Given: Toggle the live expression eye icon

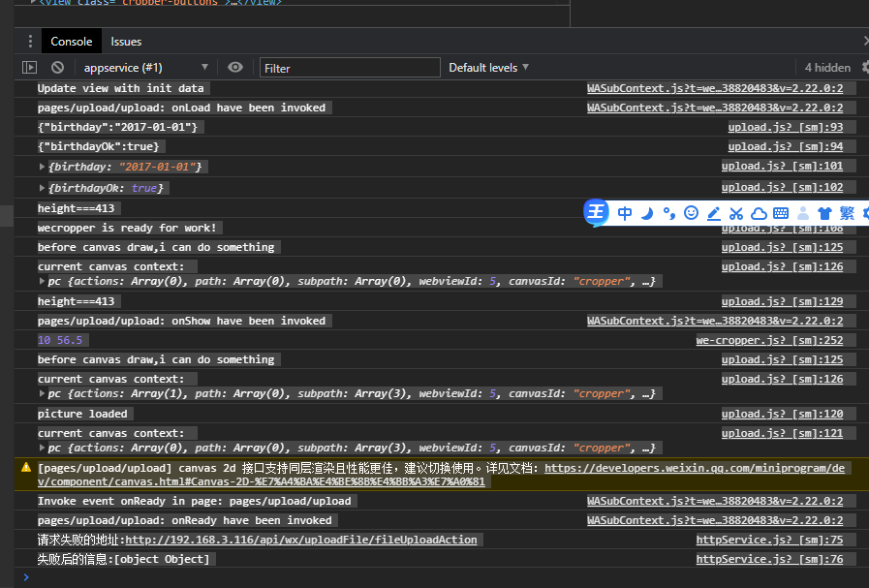Looking at the screenshot, I should (x=235, y=68).
